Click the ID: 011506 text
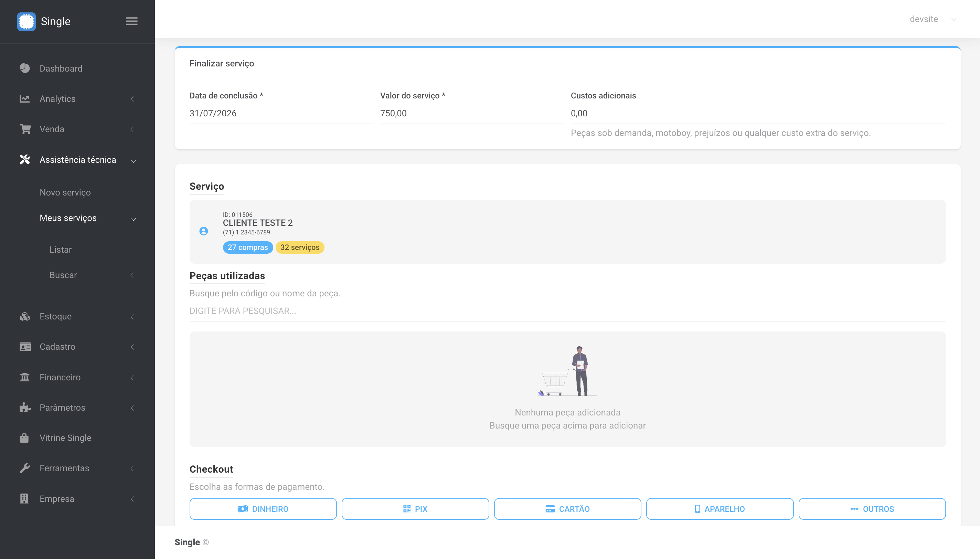Viewport: 980px width, 559px height. [237, 215]
